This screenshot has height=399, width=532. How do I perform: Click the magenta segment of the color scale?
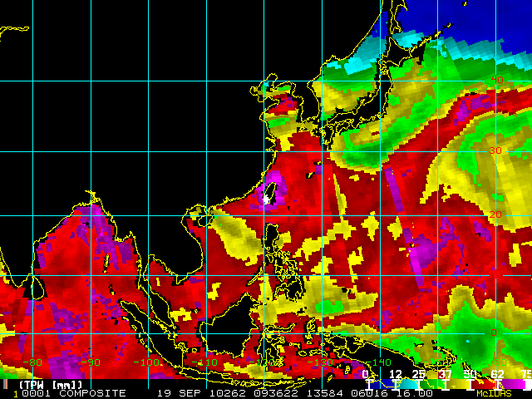pyautogui.click(x=513, y=384)
